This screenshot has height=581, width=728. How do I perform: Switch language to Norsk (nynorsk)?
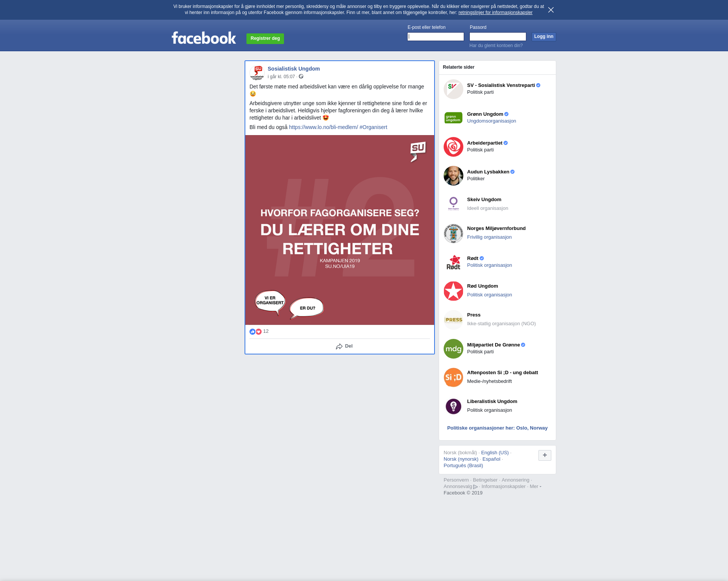pos(461,459)
